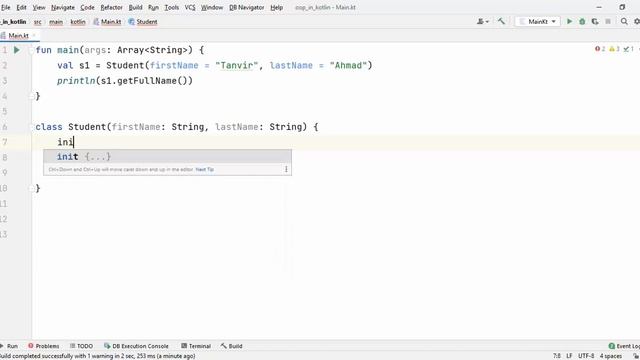Viewport: 640px width, 360px height.
Task: Collapse the Student class fold marker
Action: [31, 127]
